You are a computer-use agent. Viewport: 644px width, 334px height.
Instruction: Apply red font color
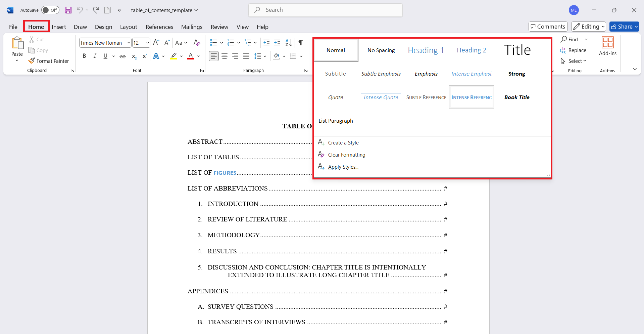pos(191,56)
